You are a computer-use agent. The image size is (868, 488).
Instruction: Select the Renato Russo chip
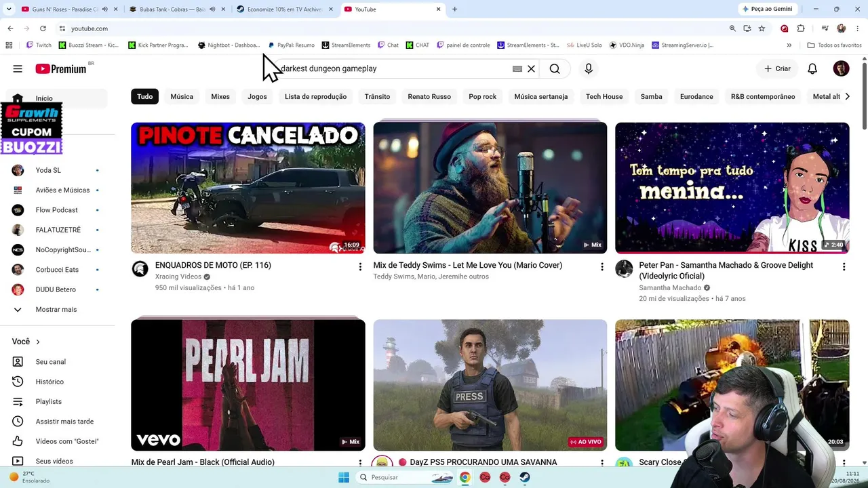[x=429, y=96]
